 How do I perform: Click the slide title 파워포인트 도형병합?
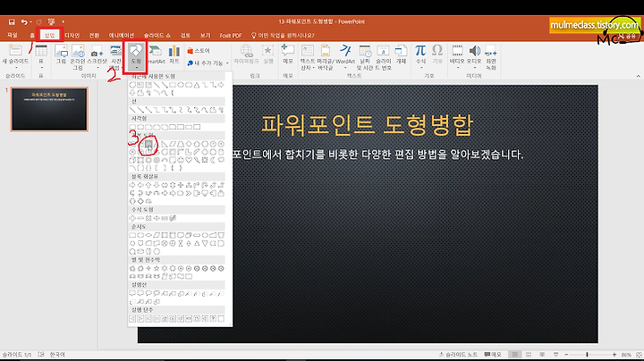pos(368,125)
